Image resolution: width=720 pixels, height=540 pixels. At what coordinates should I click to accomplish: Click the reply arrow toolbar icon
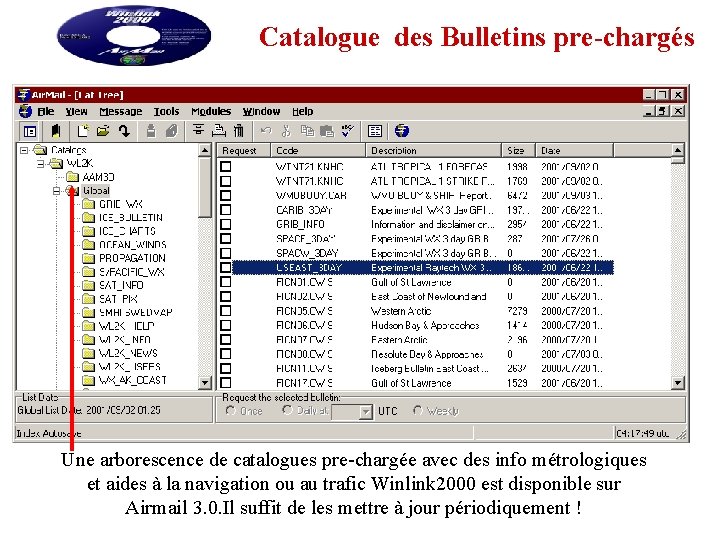pos(124,131)
